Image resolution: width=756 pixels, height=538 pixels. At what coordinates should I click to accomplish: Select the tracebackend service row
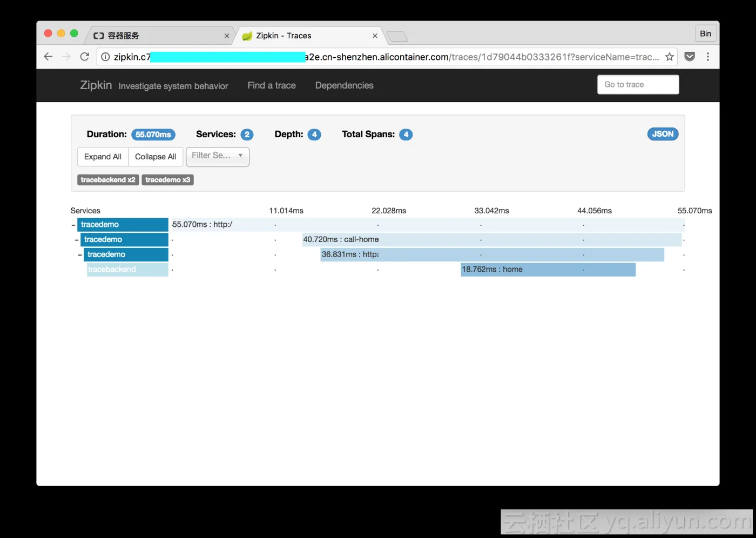click(x=127, y=270)
